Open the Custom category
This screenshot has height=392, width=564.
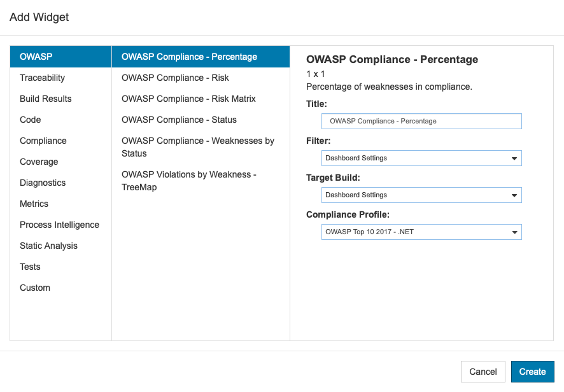tap(60, 288)
